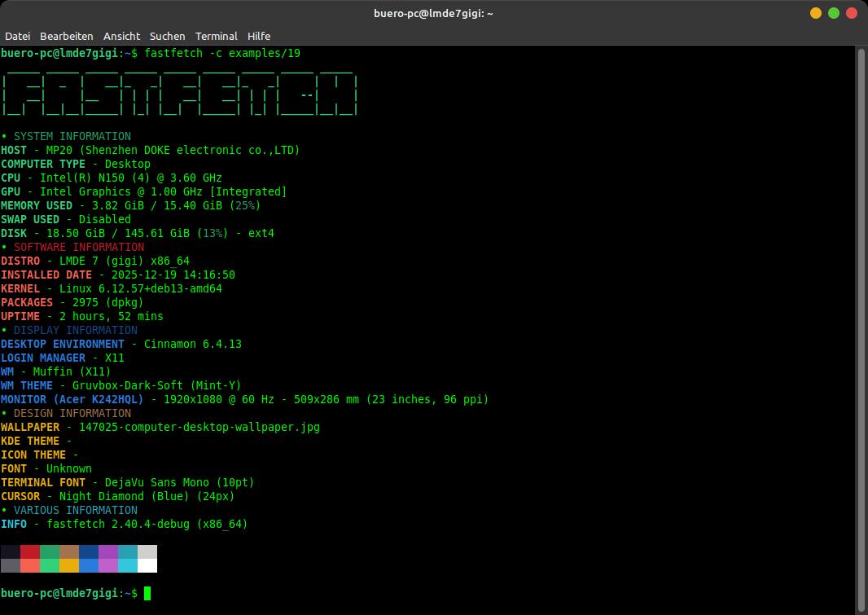Click the 'ICON THEME' line

(40, 455)
